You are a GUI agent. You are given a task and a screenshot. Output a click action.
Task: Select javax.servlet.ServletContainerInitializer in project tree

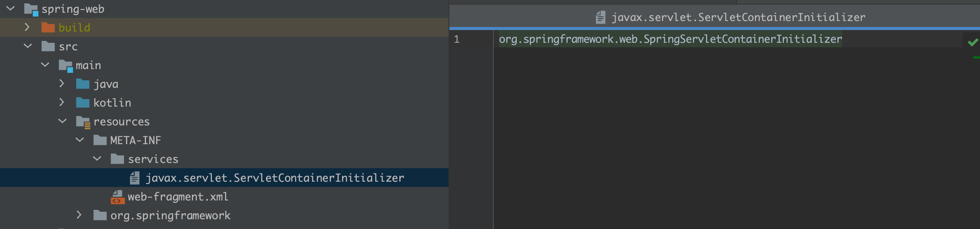[224, 178]
